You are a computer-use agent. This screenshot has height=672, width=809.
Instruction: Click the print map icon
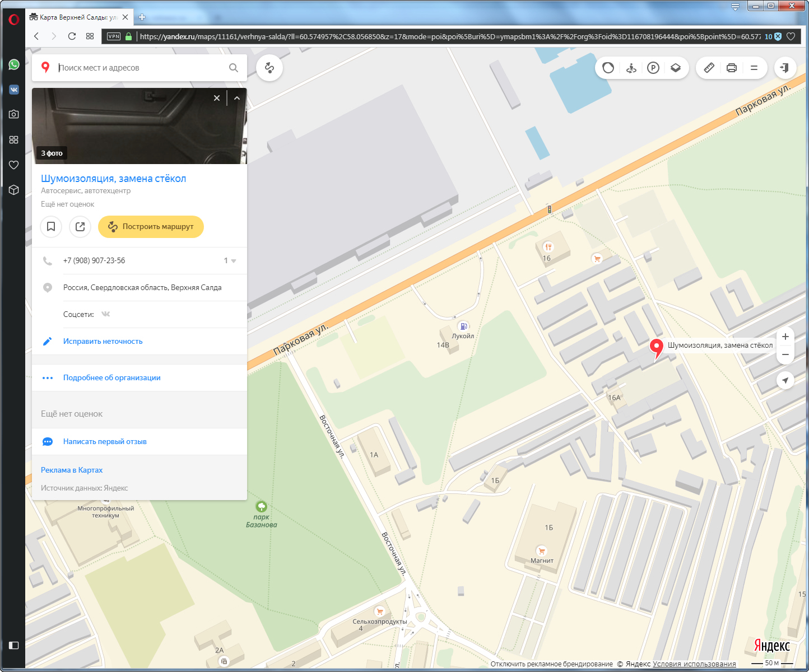pos(731,68)
